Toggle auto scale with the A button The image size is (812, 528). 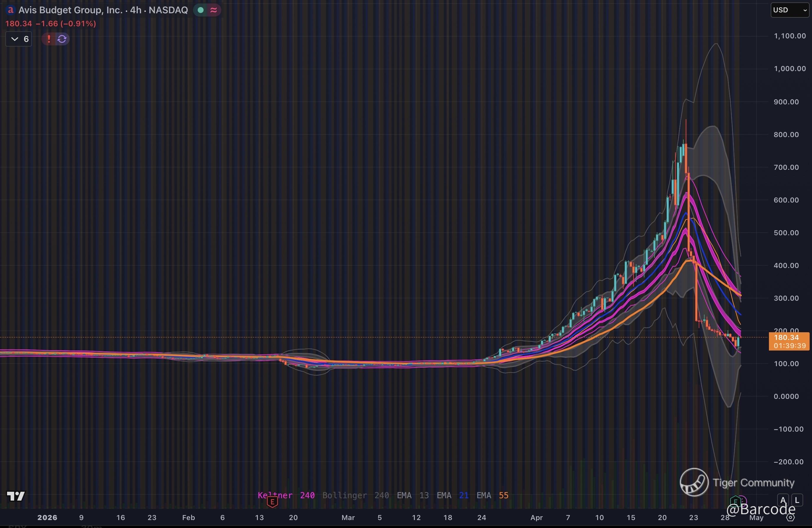pyautogui.click(x=783, y=500)
